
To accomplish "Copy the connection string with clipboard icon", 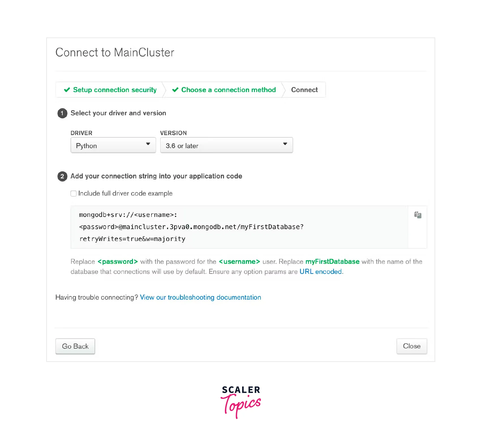I will 417,215.
